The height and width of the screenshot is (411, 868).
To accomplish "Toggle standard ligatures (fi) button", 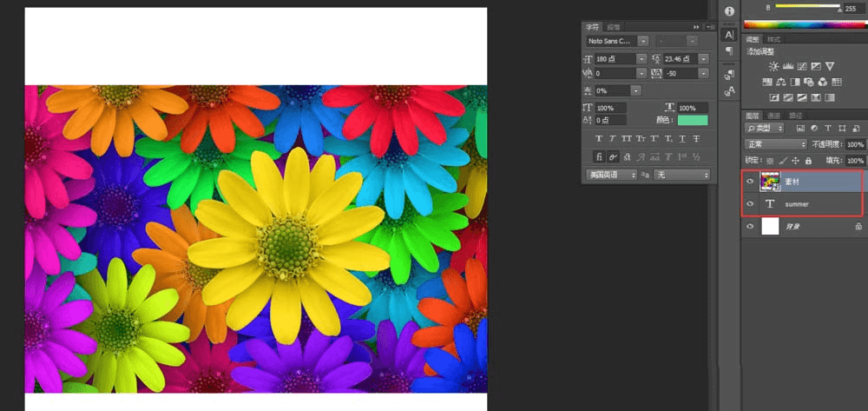I will click(x=600, y=156).
